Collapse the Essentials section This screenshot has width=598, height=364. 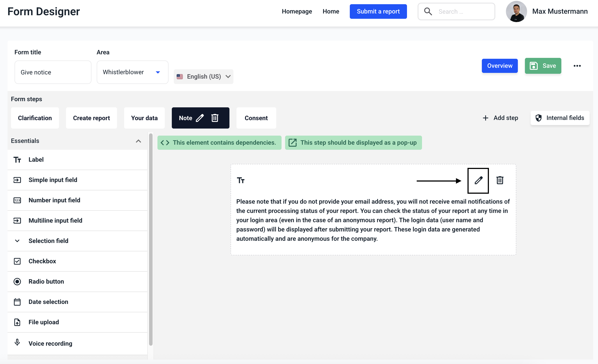tap(138, 141)
